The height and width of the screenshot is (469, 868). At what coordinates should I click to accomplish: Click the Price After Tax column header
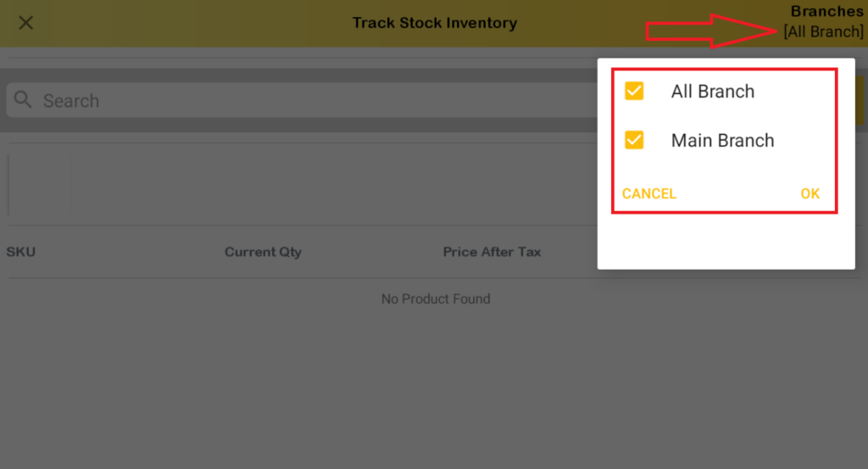pos(492,252)
